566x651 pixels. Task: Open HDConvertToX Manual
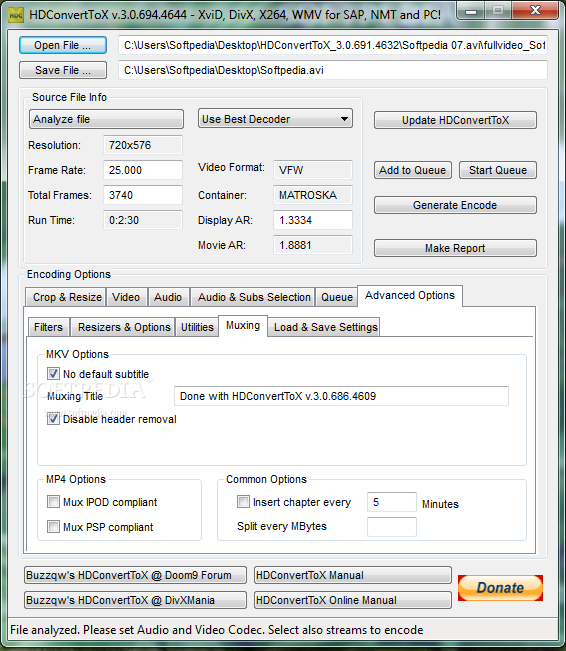[x=353, y=575]
